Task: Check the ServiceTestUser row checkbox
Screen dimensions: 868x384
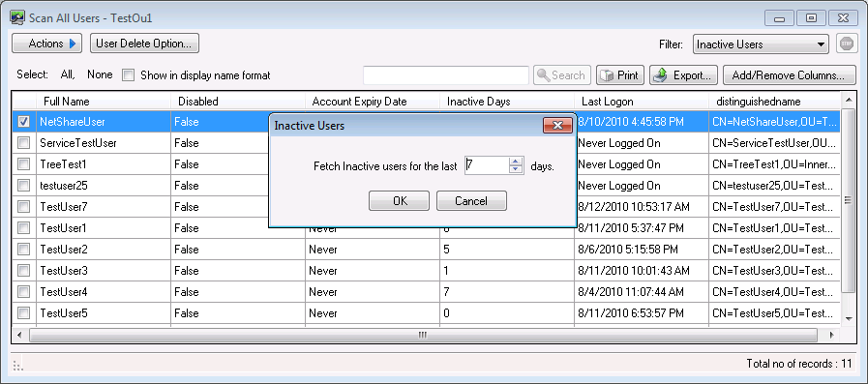Action: (24, 143)
